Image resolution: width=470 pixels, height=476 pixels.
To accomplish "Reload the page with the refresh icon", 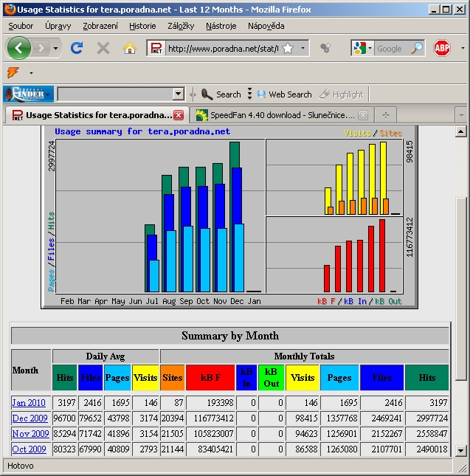I will [77, 48].
